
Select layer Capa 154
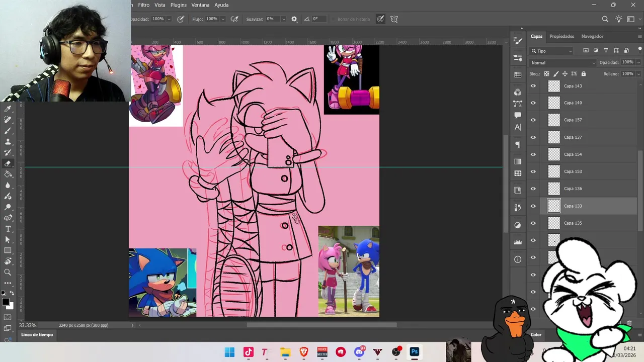tap(589, 154)
